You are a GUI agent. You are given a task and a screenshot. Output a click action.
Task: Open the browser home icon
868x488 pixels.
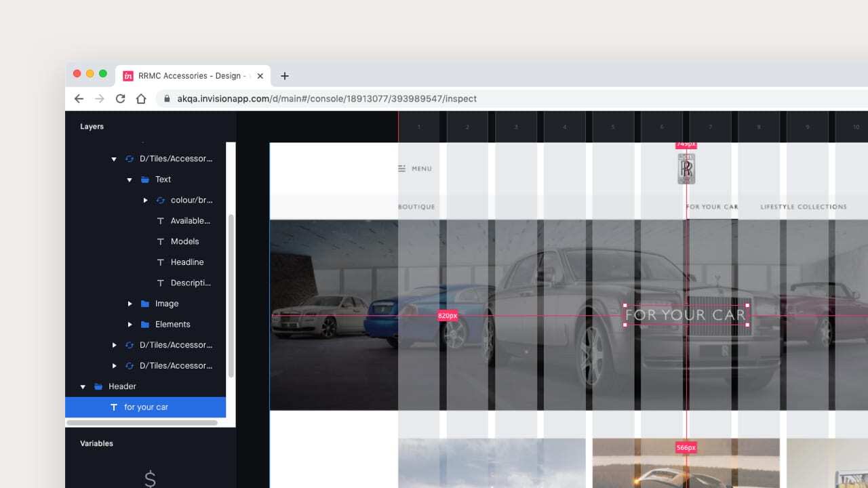pos(141,98)
